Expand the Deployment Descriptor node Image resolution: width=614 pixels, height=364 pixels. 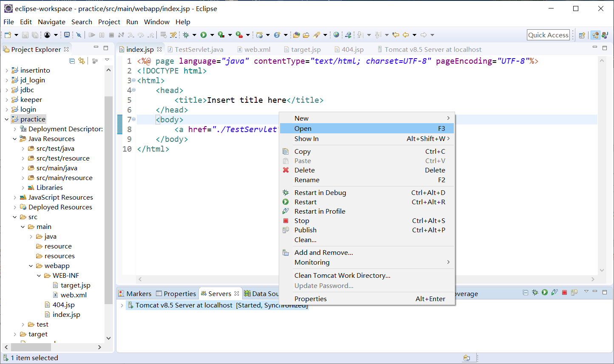tap(14, 129)
